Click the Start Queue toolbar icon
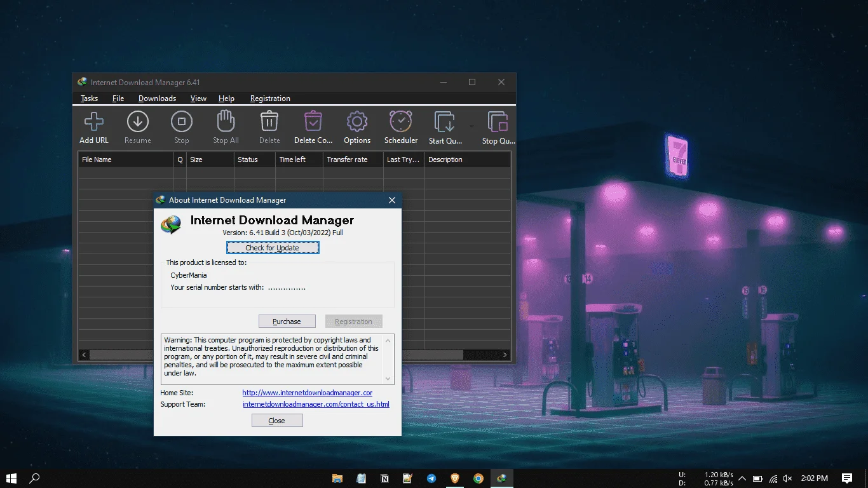868x488 pixels. (445, 121)
